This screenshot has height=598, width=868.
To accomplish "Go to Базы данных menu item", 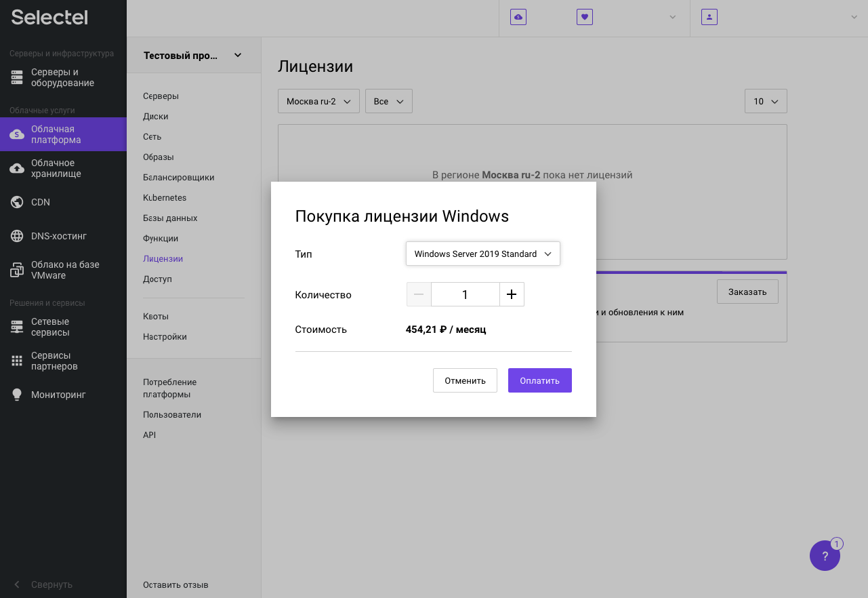I will [x=171, y=218].
